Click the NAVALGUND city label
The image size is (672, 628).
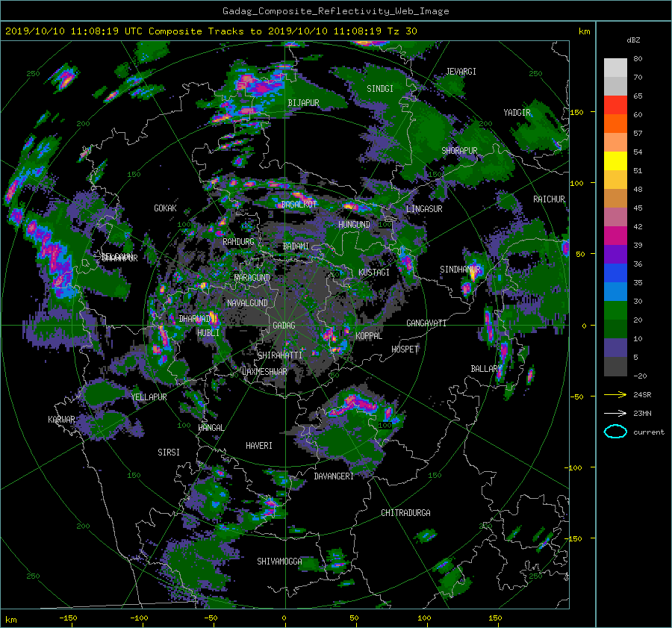247,303
